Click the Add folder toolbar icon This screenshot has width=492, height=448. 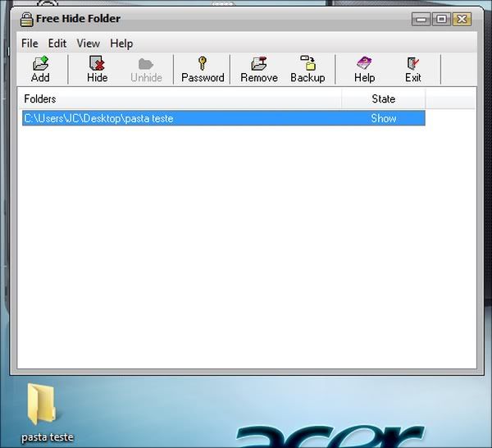point(40,69)
